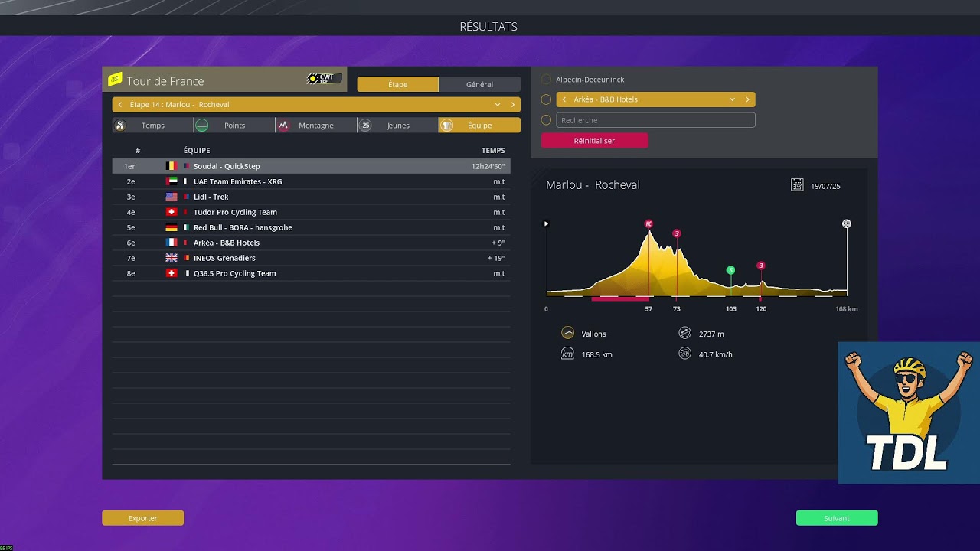This screenshot has width=980, height=551.
Task: Switch to the Étape results tab
Action: (398, 84)
